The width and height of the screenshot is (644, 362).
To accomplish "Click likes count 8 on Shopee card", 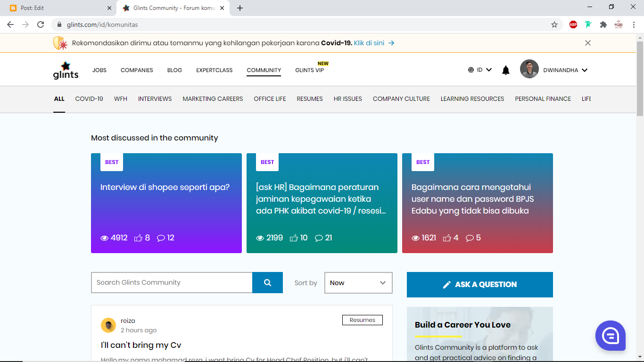I will pos(142,238).
